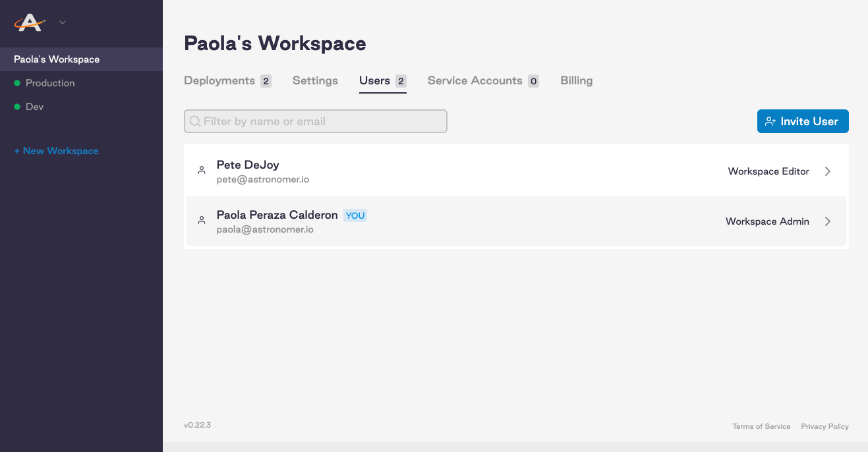Open the Billing tab
This screenshot has height=452, width=868.
(576, 80)
